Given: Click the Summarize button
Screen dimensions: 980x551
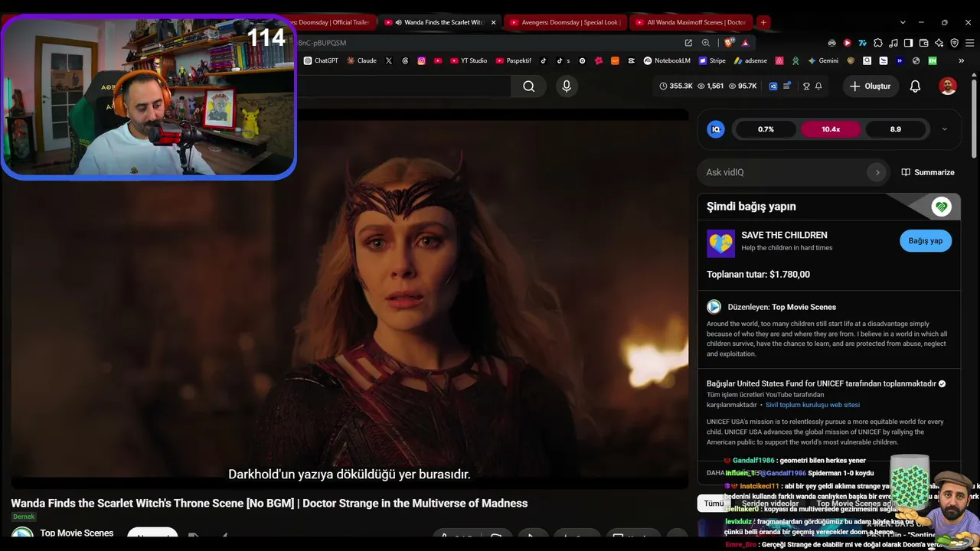Looking at the screenshot, I should (x=928, y=172).
